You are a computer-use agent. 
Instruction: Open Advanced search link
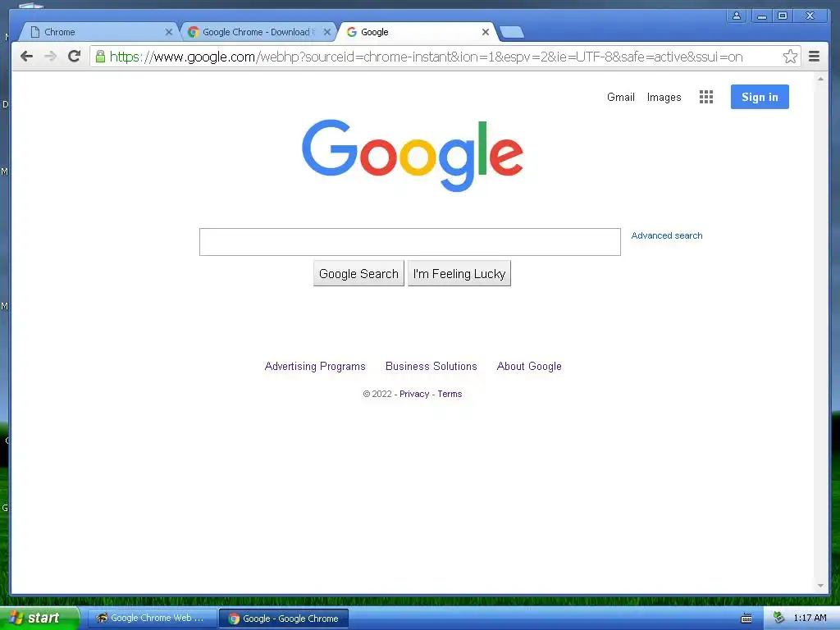coord(666,235)
